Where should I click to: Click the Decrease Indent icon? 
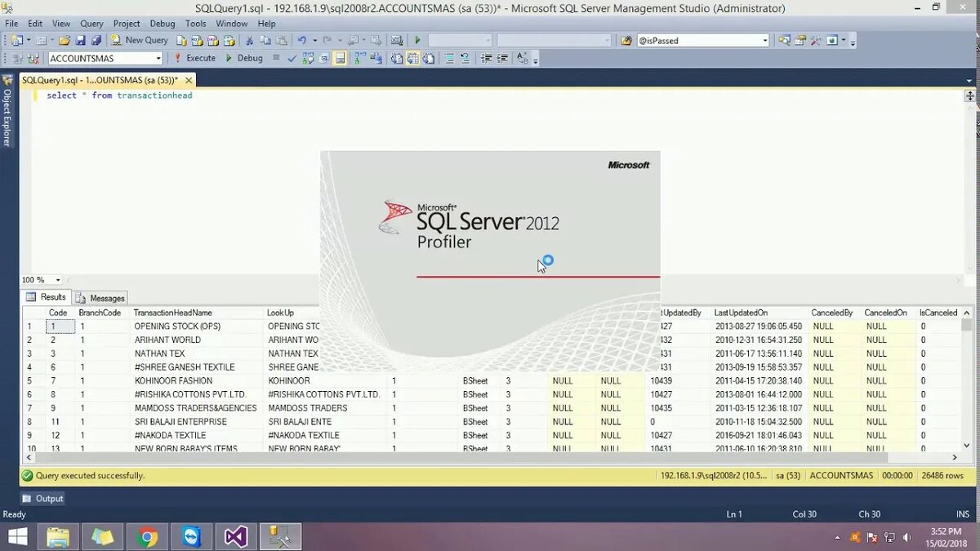(487, 58)
